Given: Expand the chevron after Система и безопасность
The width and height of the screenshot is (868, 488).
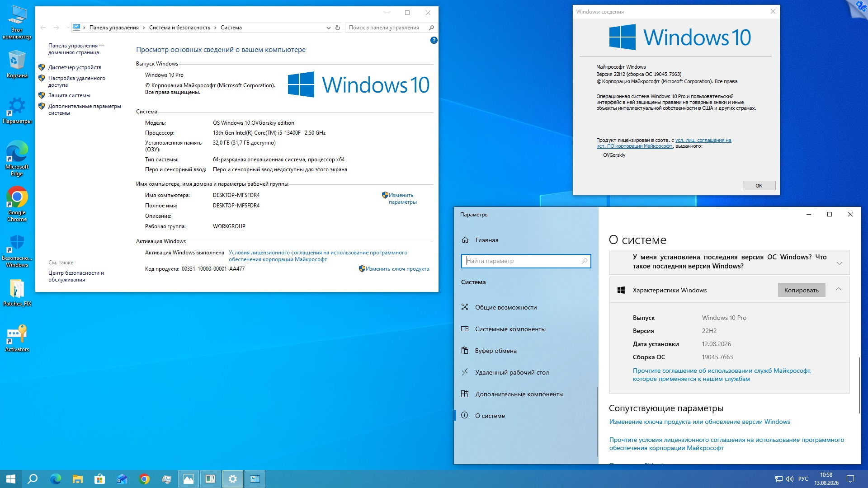Looking at the screenshot, I should point(216,28).
